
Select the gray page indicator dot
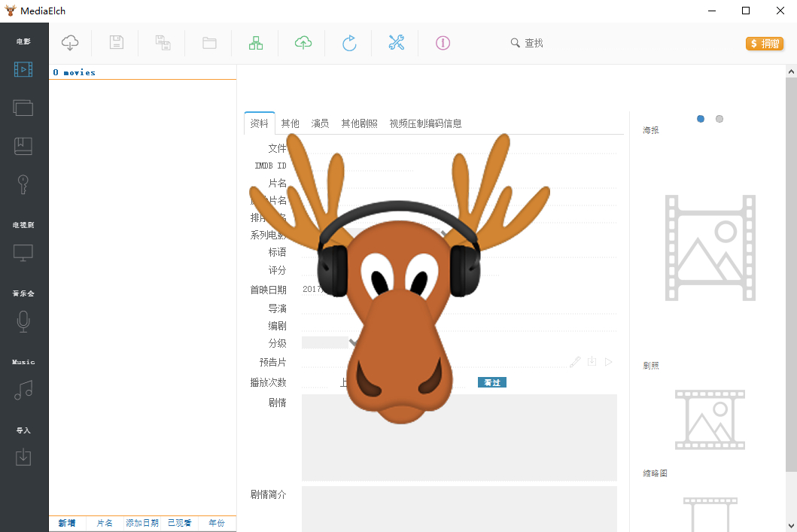[x=719, y=119]
